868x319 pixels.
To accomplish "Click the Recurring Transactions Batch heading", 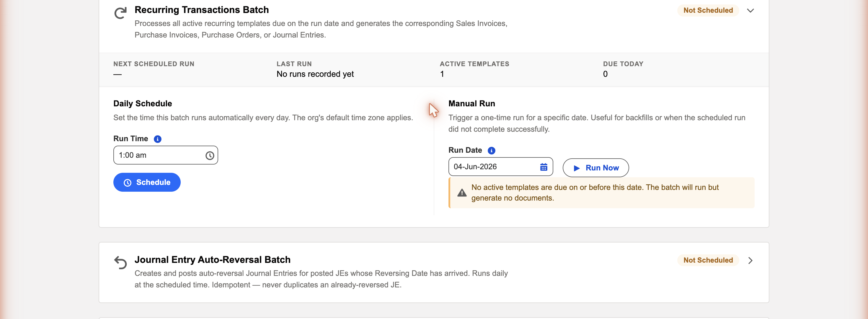I will (201, 10).
